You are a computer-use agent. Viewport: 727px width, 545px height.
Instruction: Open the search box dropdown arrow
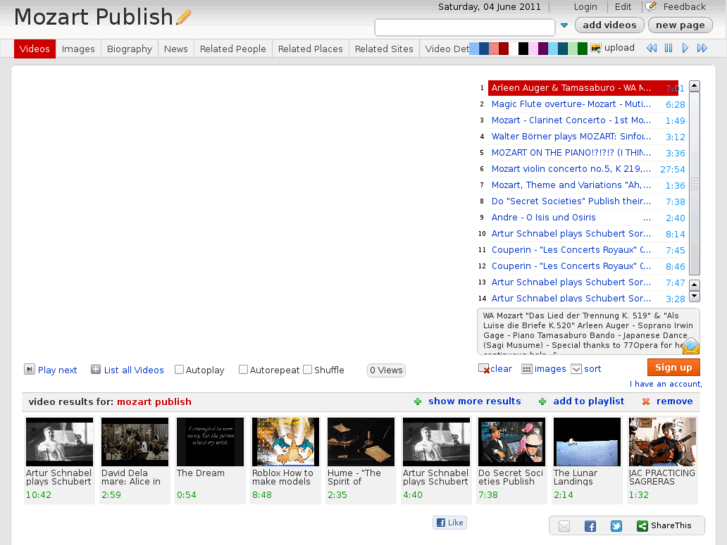click(564, 26)
